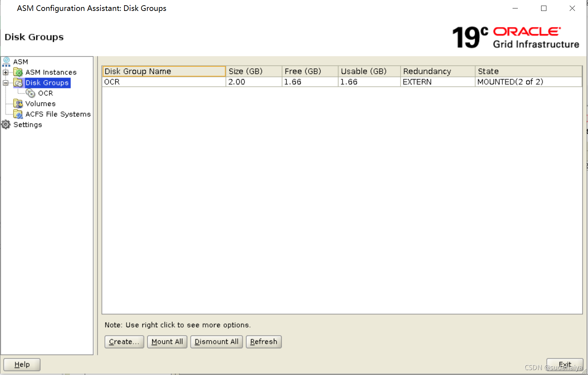Click the Exit button

(x=565, y=364)
